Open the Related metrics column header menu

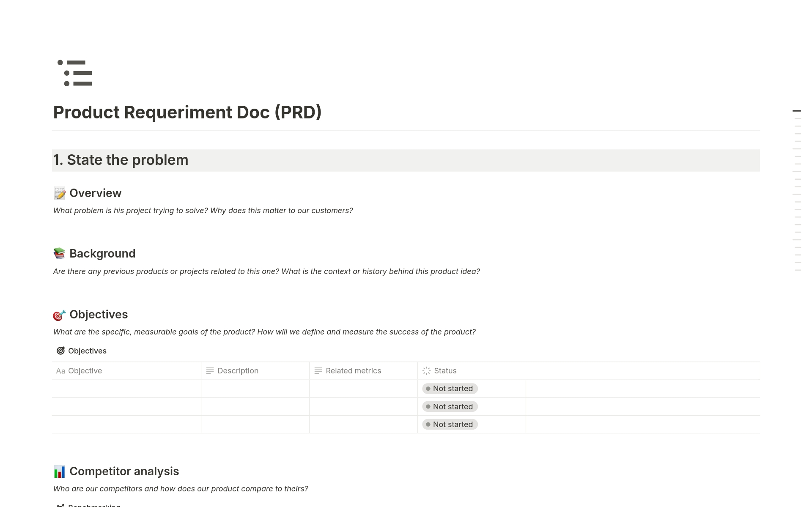353,371
